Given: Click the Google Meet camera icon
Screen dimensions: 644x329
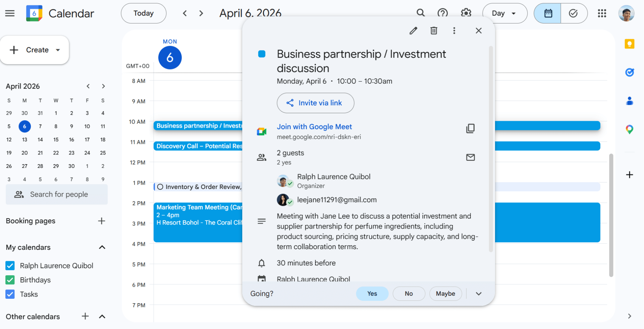Looking at the screenshot, I should pos(262,132).
